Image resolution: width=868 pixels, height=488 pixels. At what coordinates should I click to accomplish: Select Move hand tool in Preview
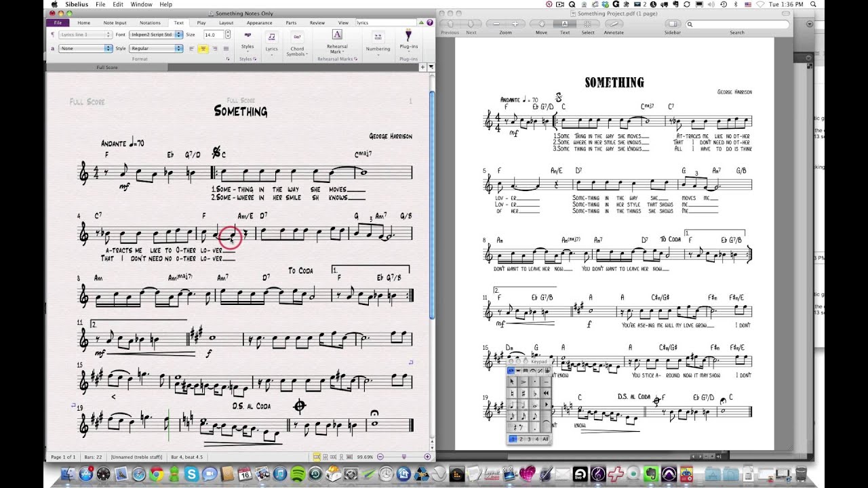coord(541,24)
